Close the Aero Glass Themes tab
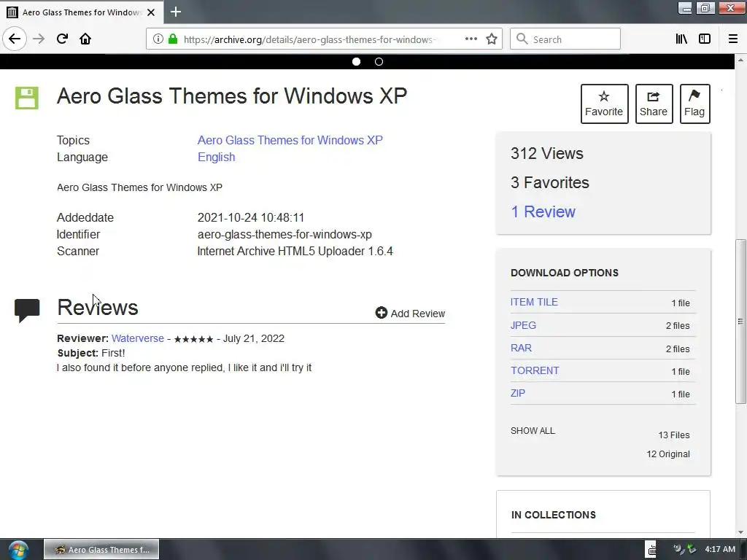Screen dimensions: 747x560 [151, 12]
